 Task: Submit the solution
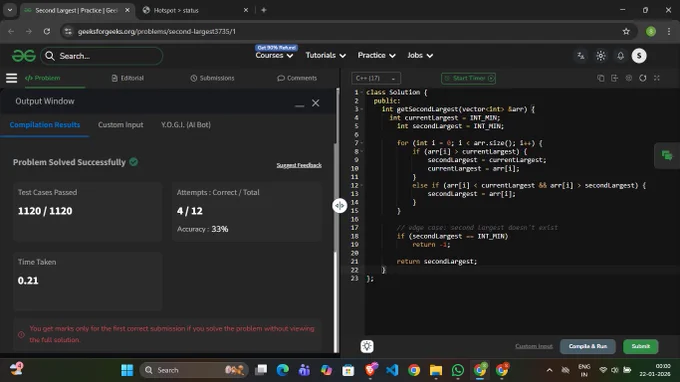(x=641, y=346)
